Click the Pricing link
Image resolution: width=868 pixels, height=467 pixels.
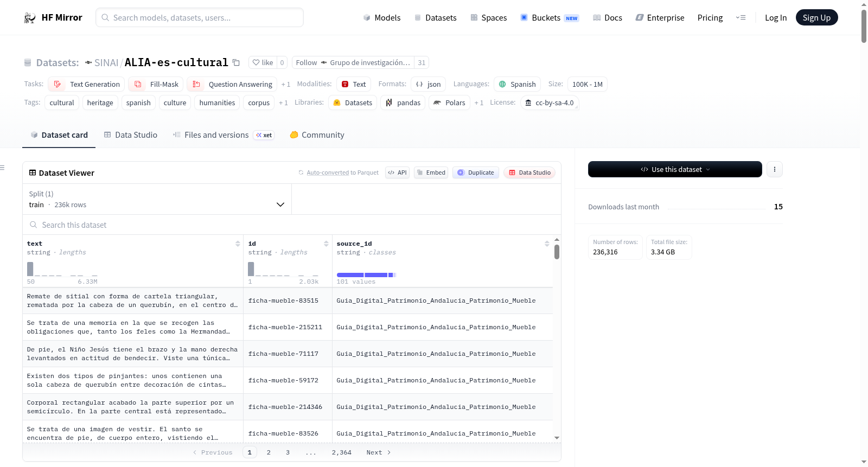coord(710,18)
